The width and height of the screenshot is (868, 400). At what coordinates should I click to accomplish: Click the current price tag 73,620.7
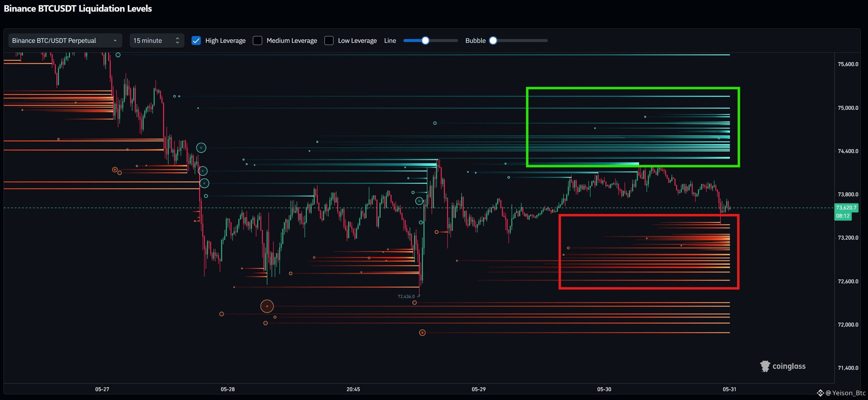pyautogui.click(x=846, y=208)
